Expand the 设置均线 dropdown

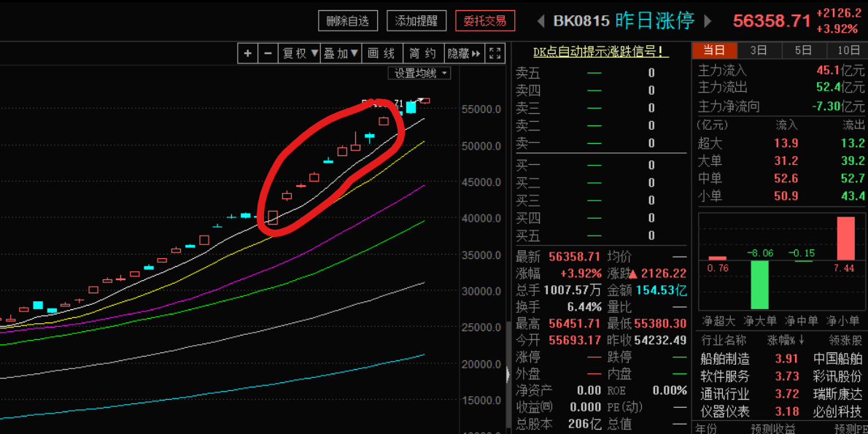coord(420,73)
